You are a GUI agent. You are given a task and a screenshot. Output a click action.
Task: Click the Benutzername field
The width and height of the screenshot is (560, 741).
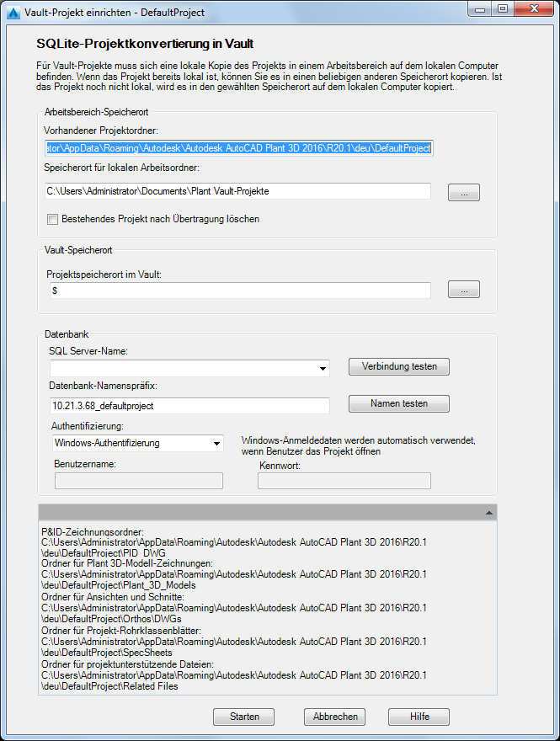tap(138, 481)
